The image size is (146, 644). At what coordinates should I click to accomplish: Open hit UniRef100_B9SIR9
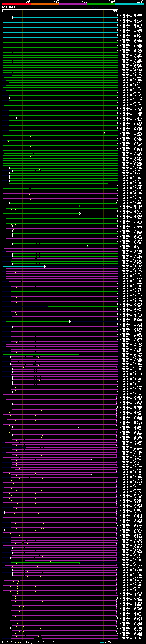(131, 306)
